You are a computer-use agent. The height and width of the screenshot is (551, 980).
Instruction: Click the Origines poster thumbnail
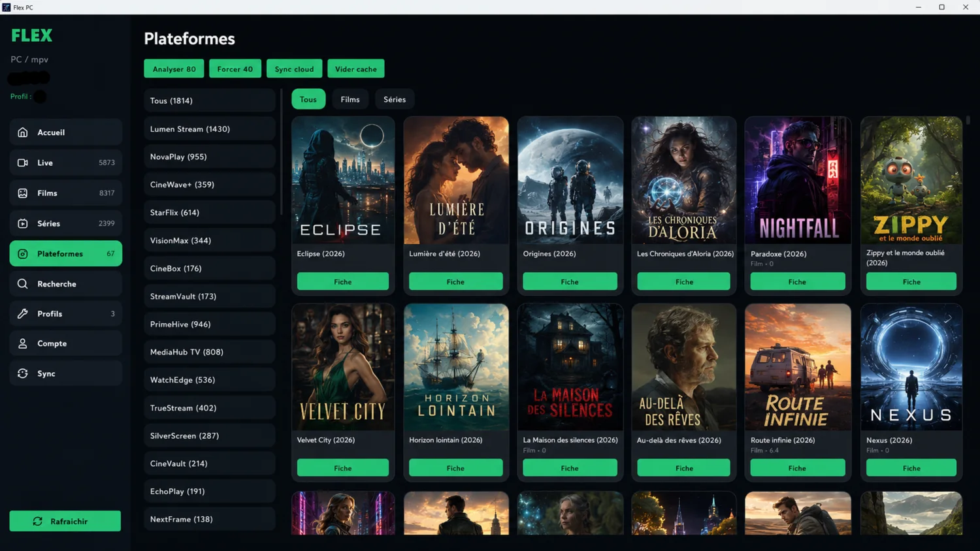click(570, 180)
